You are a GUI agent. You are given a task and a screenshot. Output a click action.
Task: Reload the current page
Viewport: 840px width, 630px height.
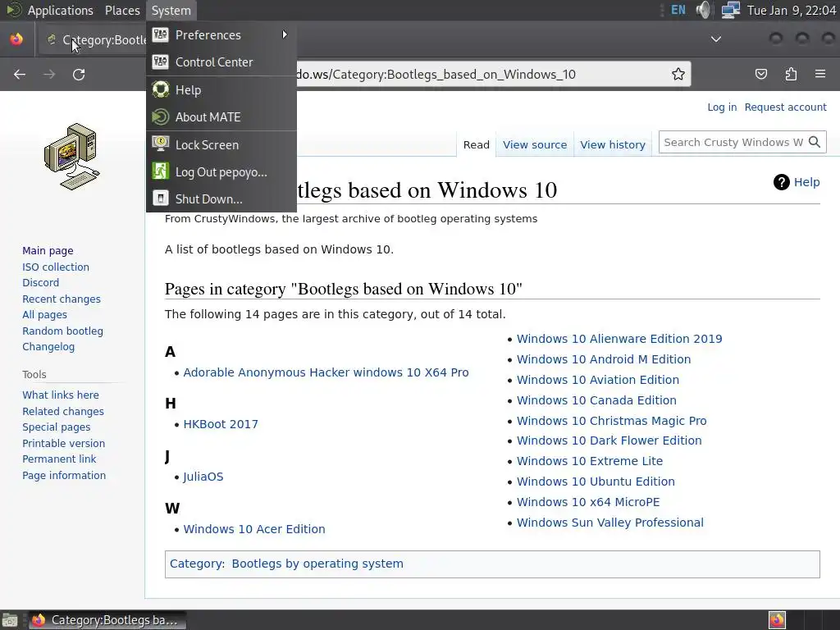click(79, 75)
